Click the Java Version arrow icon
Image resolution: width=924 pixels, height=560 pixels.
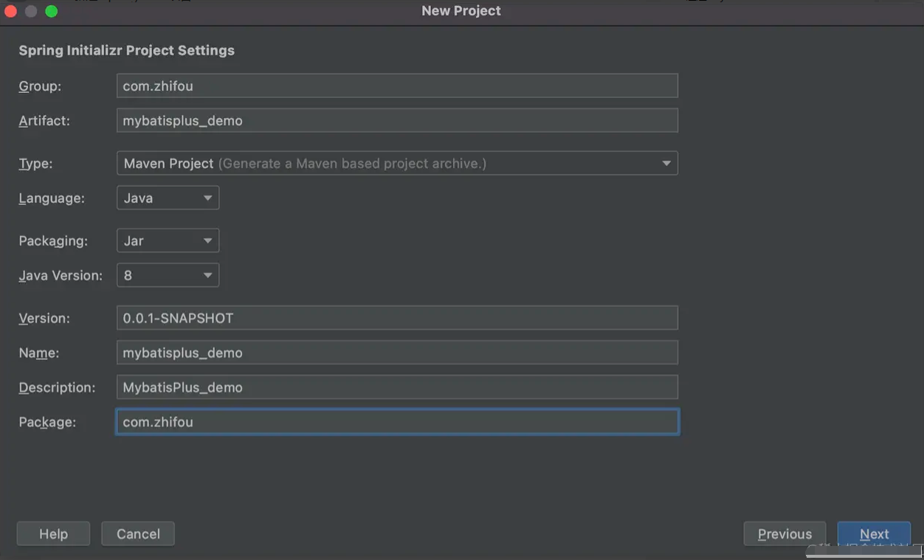(x=207, y=275)
